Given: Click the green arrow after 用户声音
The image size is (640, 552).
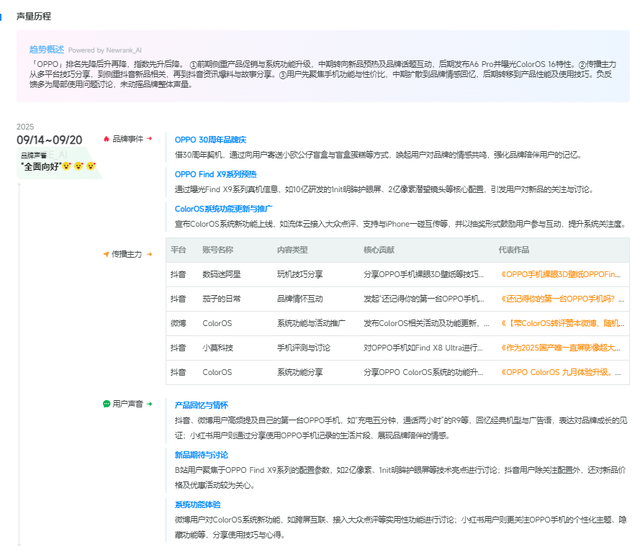Looking at the screenshot, I should click(x=149, y=404).
